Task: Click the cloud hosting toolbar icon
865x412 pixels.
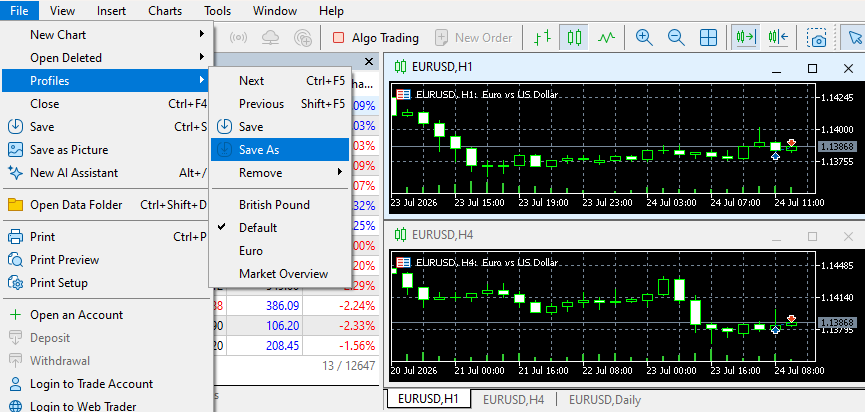Action: pyautogui.click(x=270, y=38)
